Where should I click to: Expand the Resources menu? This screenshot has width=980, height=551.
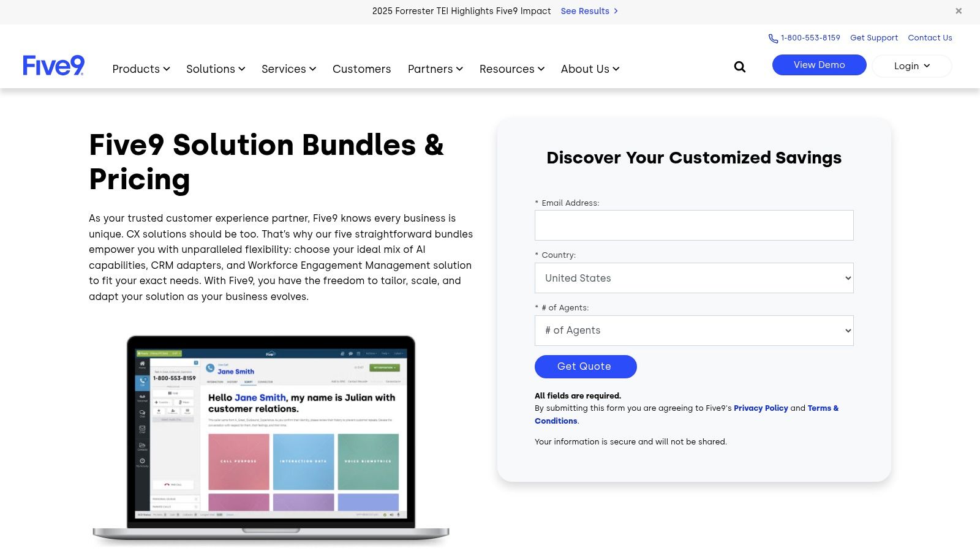[x=511, y=69]
